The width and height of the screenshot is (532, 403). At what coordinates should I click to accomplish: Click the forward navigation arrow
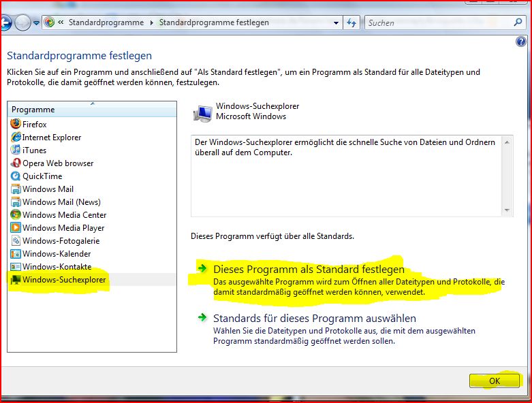coord(22,23)
